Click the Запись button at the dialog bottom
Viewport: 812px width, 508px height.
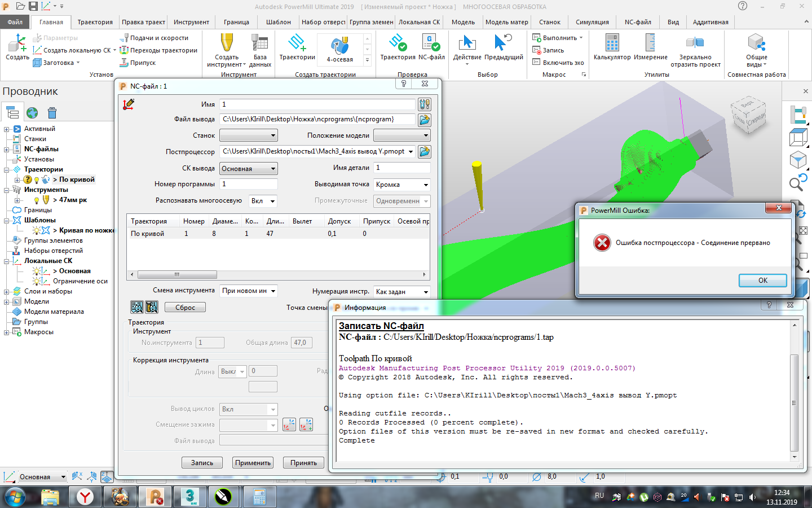pos(202,463)
